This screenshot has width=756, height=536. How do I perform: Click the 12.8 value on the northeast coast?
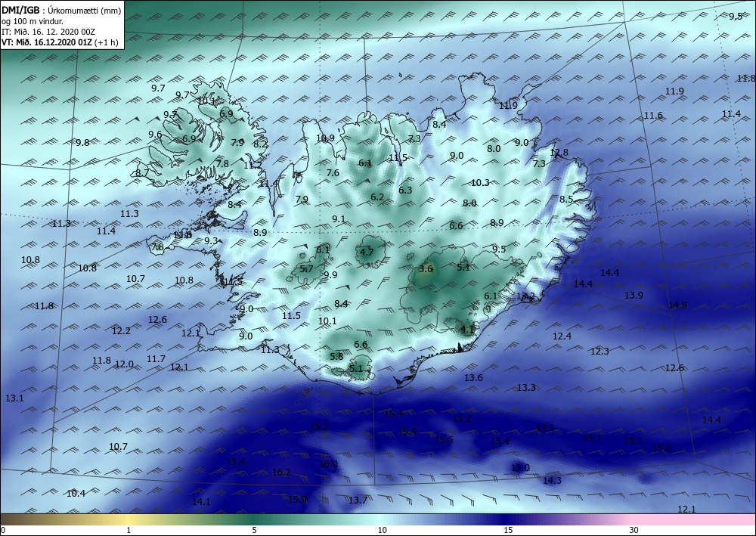click(559, 152)
